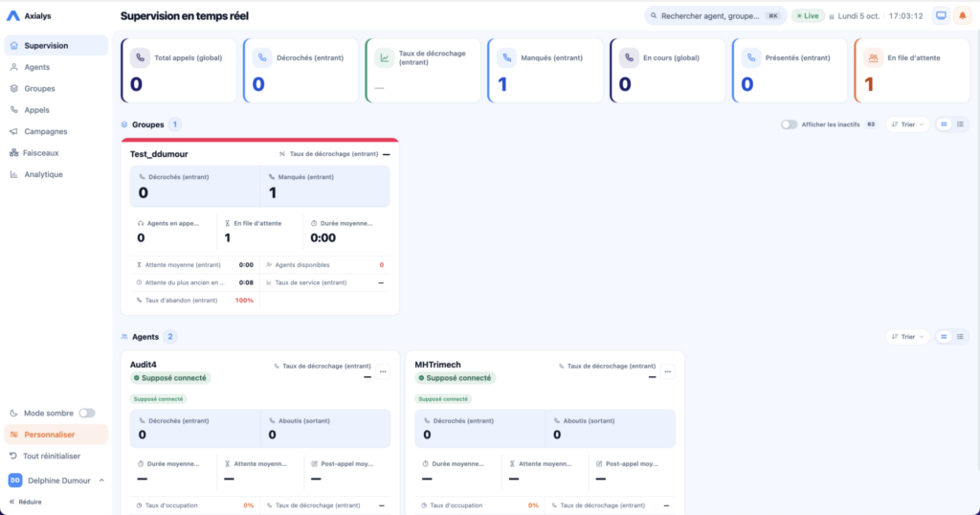Click Test_ddumour Manqués (entrant) tile
980x515 pixels.
click(325, 187)
